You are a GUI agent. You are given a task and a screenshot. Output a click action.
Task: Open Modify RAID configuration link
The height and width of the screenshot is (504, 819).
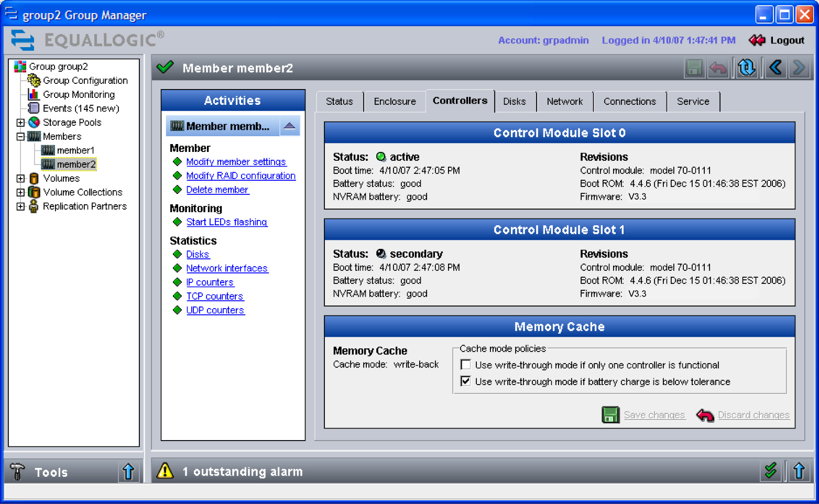[241, 176]
